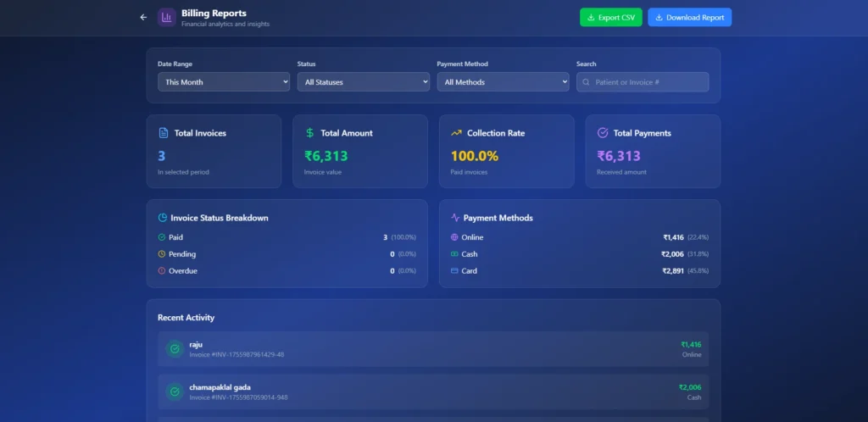The image size is (868, 422).
Task: Click the Billing Reports title
Action: (x=214, y=13)
